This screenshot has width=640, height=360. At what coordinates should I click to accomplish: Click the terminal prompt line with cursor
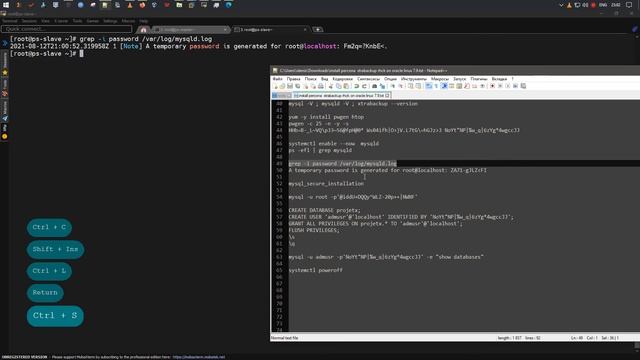[x=47, y=53]
